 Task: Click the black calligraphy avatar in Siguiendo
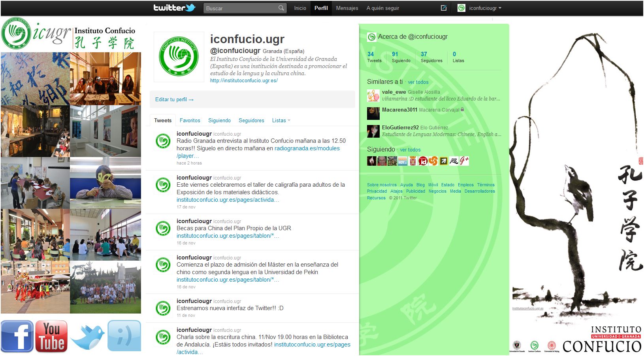[454, 161]
